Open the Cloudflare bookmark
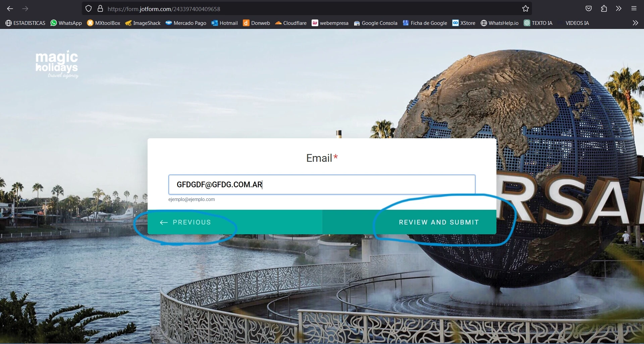 (x=290, y=23)
